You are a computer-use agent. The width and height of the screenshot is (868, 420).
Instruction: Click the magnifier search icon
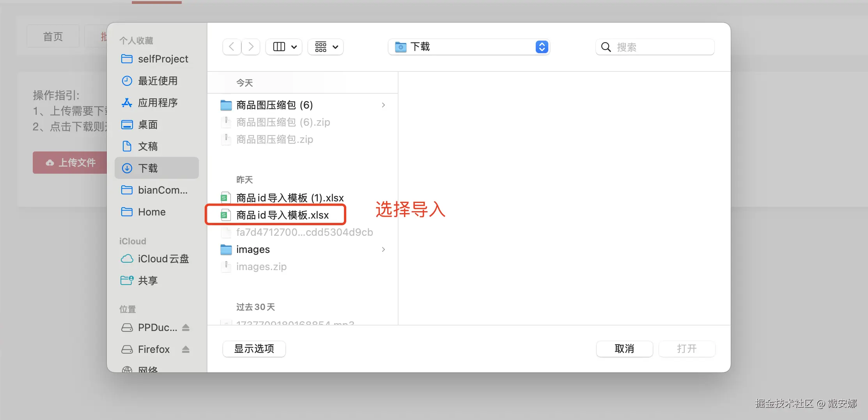(606, 47)
